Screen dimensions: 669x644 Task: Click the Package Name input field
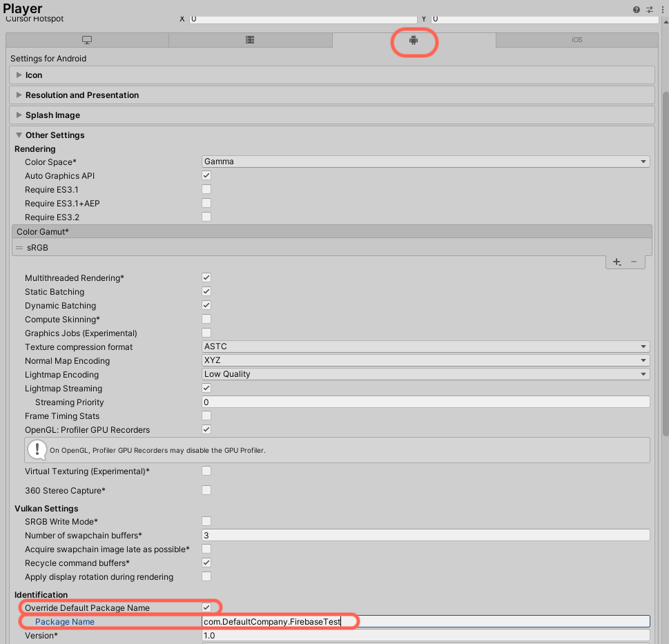pos(425,621)
